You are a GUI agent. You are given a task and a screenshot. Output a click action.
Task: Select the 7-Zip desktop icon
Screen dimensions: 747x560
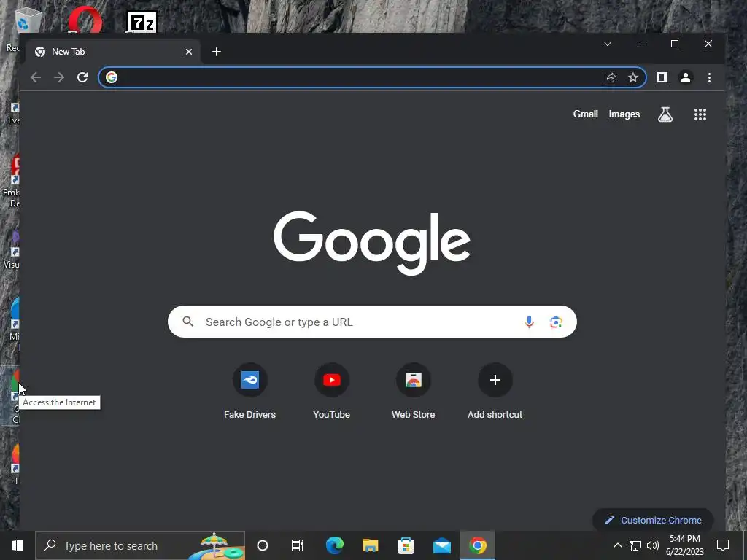click(x=142, y=22)
